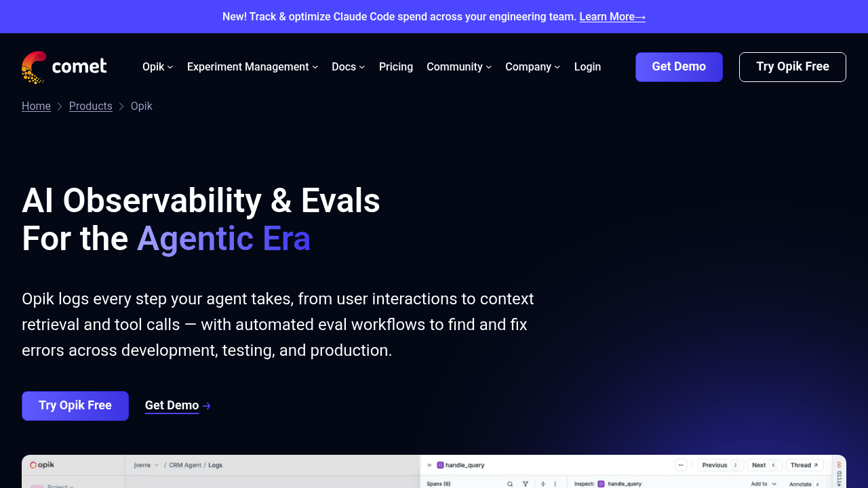Click the Comet logo
Viewport: 868px width, 488px height.
click(64, 67)
